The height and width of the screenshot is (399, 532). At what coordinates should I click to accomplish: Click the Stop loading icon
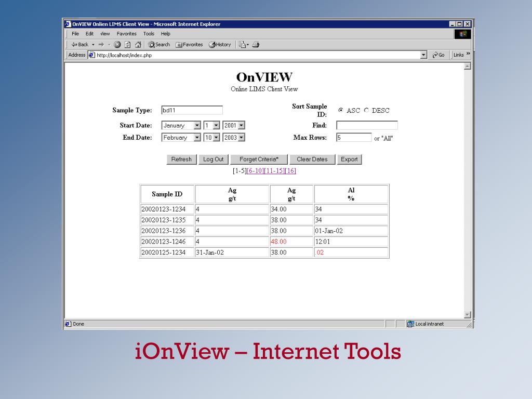(117, 45)
